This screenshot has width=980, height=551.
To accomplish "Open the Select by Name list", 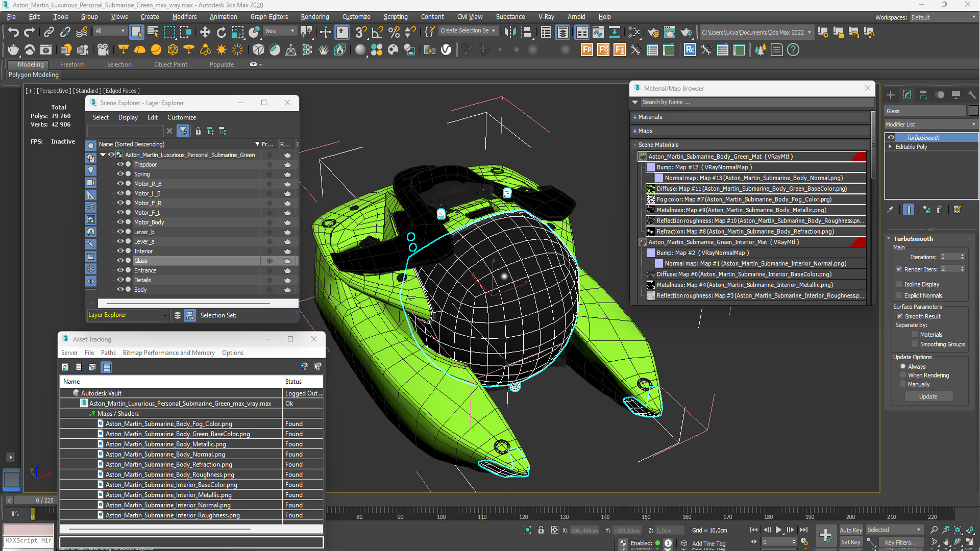I will click(x=153, y=32).
